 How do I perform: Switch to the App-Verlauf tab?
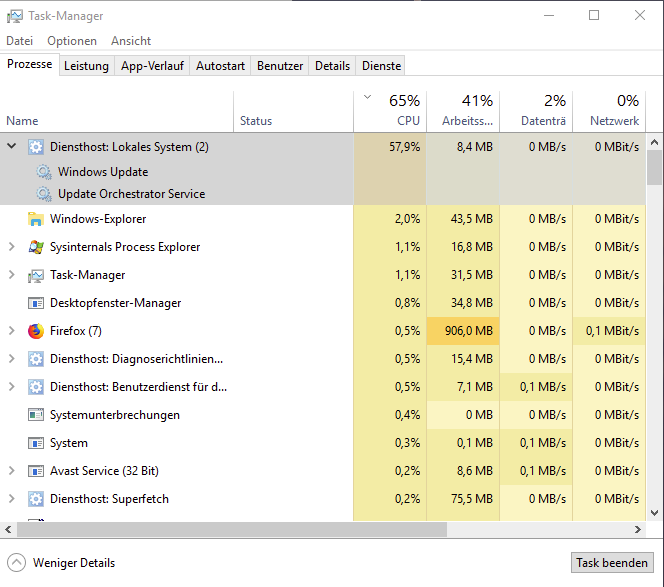coord(152,66)
